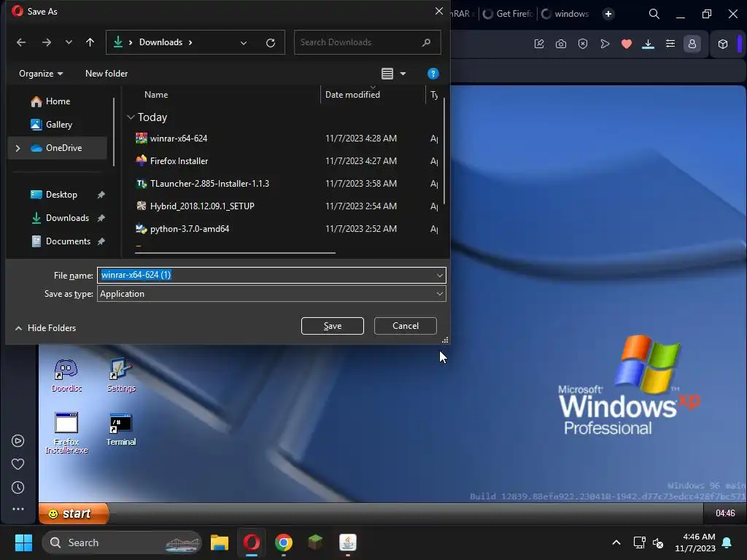The image size is (747, 560).
Task: Open the Opera downloads panel
Action: (648, 44)
